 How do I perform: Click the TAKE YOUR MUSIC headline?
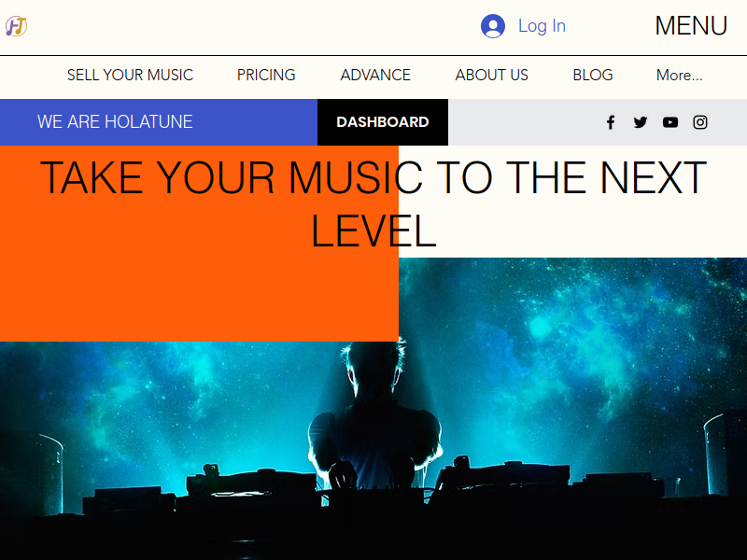click(373, 203)
